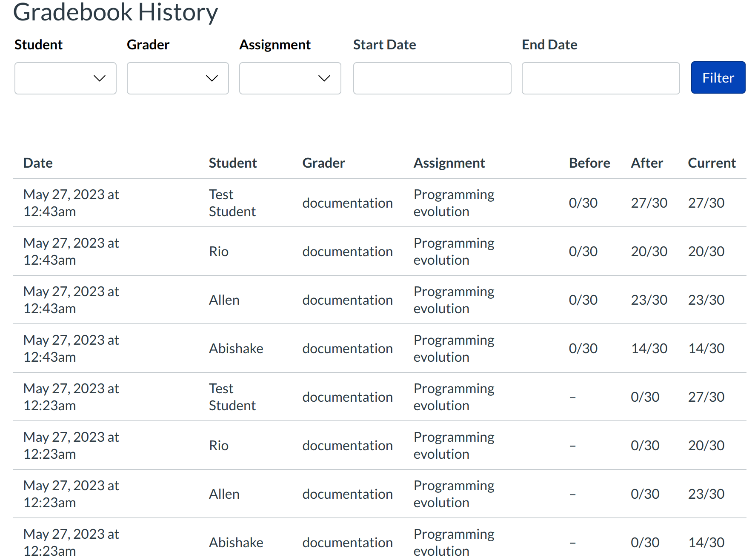
Task: Click Allen's 23/30 Current grade at 12:23am
Action: click(x=706, y=494)
